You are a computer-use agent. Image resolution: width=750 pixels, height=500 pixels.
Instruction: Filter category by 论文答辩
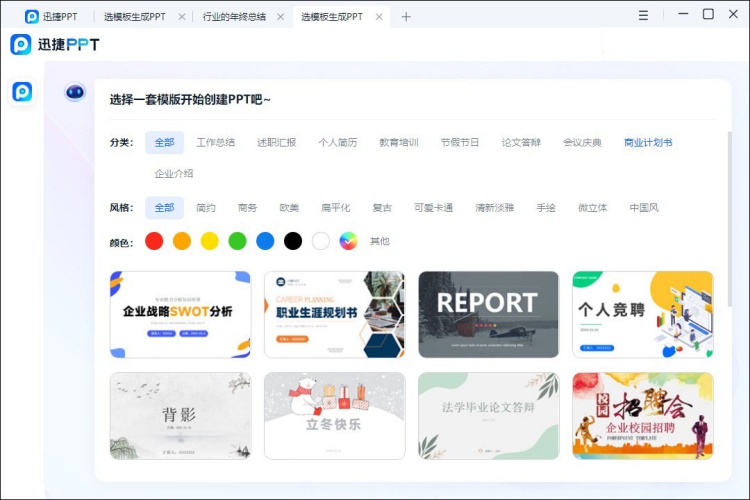(x=521, y=143)
